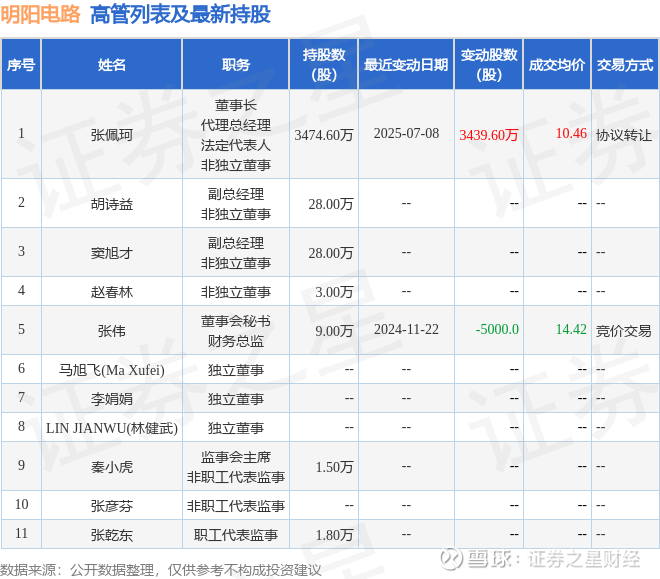Click the 法定代表人 position text

[x=236, y=145]
